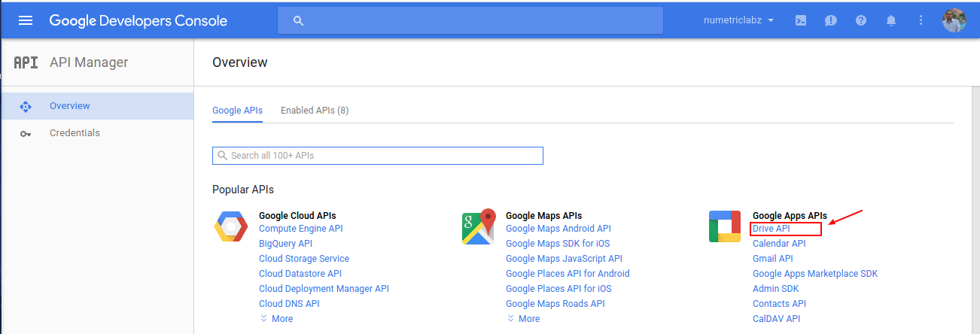Open the feedback speech bubble icon

tap(831, 20)
